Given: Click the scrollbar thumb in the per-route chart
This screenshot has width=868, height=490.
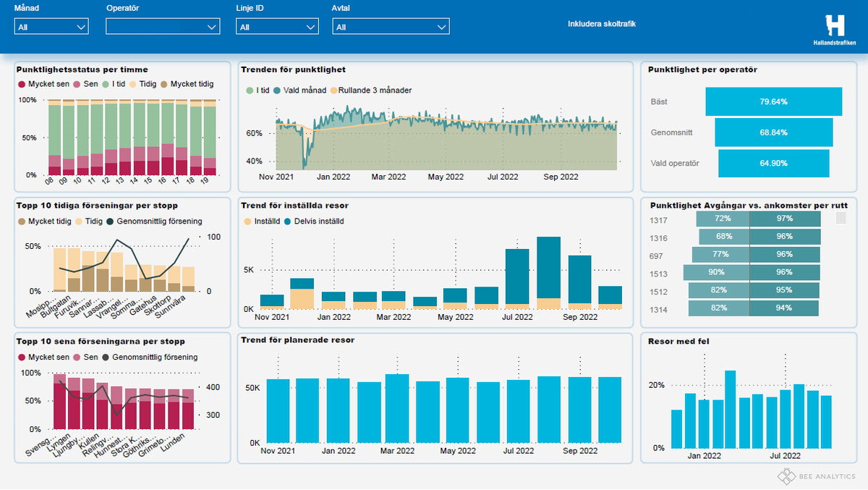Looking at the screenshot, I should tap(841, 218).
